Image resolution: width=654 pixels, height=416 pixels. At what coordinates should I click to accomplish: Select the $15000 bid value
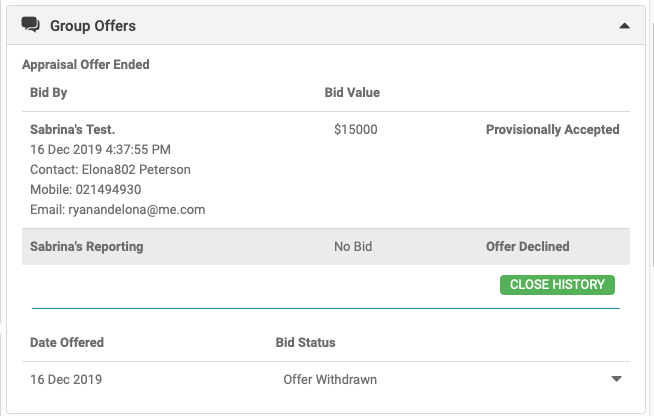[356, 129]
